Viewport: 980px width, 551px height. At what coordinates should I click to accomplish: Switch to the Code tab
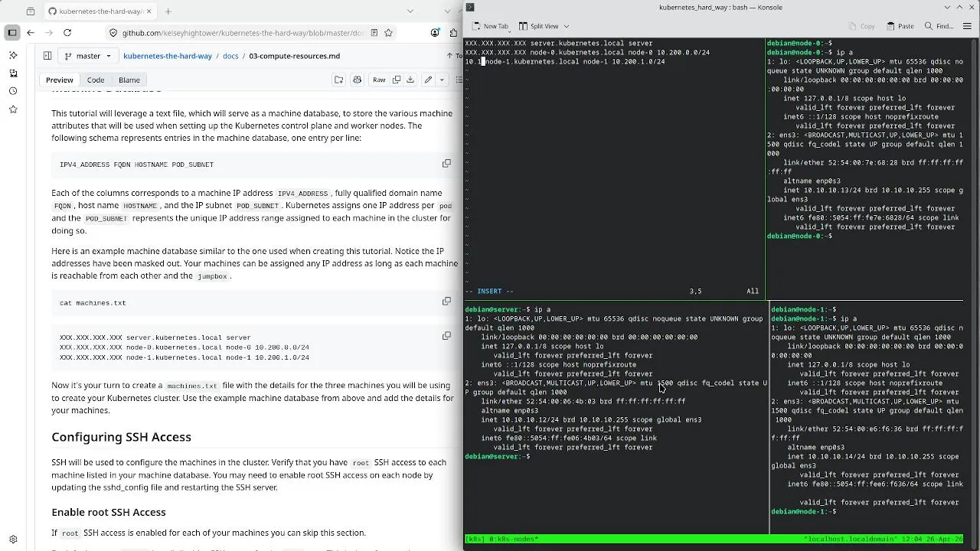96,80
